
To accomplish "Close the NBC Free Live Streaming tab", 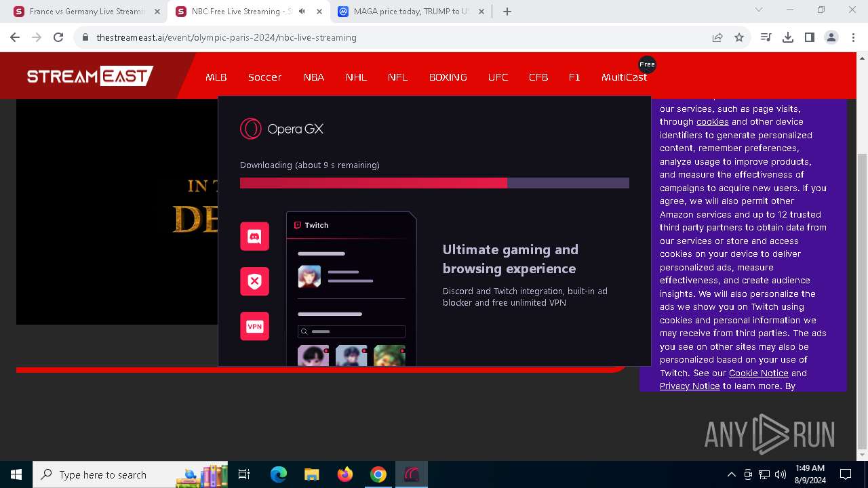I will click(318, 12).
